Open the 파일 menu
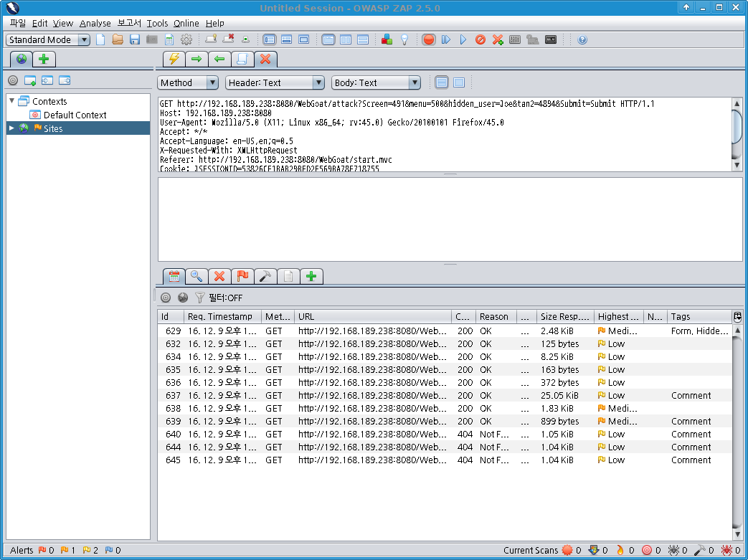Viewport: 748px width, 560px height. (x=18, y=23)
